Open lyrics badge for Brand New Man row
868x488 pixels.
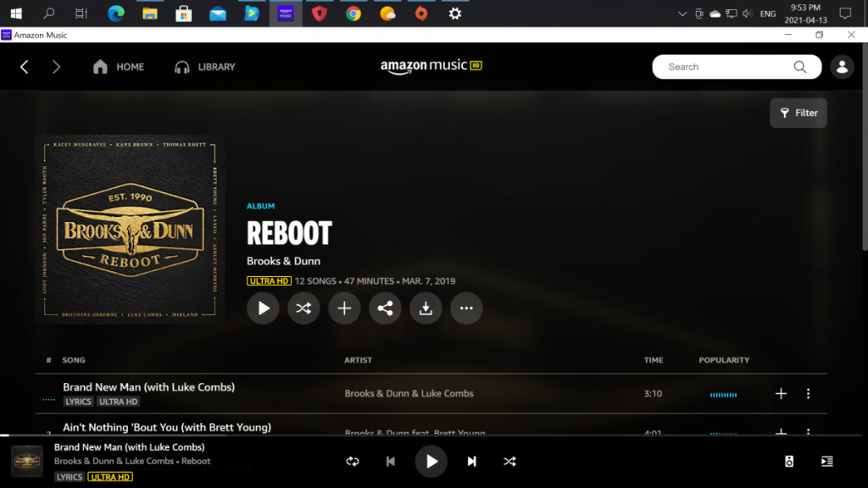[x=78, y=402]
